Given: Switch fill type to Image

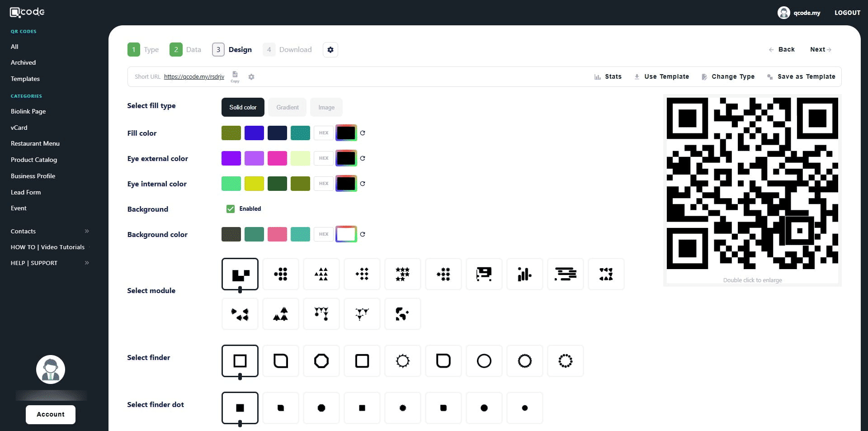Looking at the screenshot, I should pyautogui.click(x=326, y=107).
